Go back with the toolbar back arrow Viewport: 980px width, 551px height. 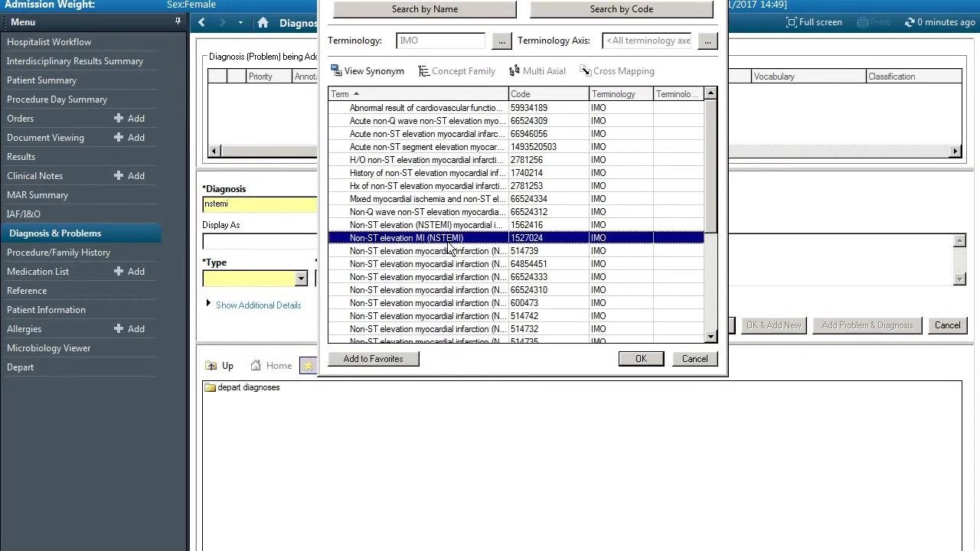202,22
